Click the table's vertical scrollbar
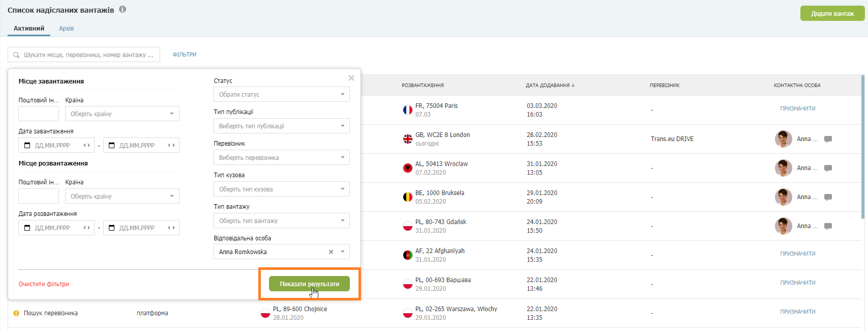Image resolution: width=868 pixels, height=331 pixels. 863,147
